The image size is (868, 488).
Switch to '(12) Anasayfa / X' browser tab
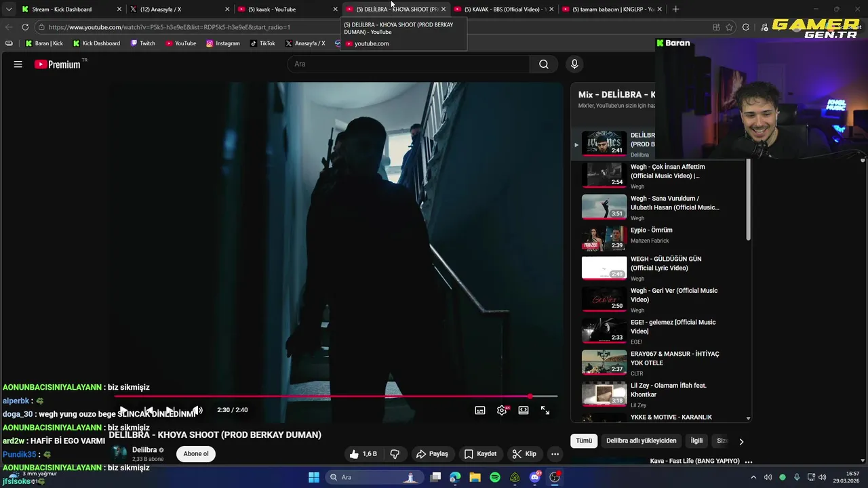pyautogui.click(x=179, y=9)
